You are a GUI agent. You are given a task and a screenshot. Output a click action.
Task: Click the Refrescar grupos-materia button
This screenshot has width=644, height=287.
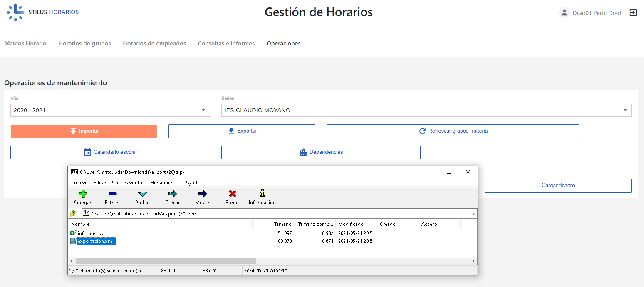click(453, 131)
